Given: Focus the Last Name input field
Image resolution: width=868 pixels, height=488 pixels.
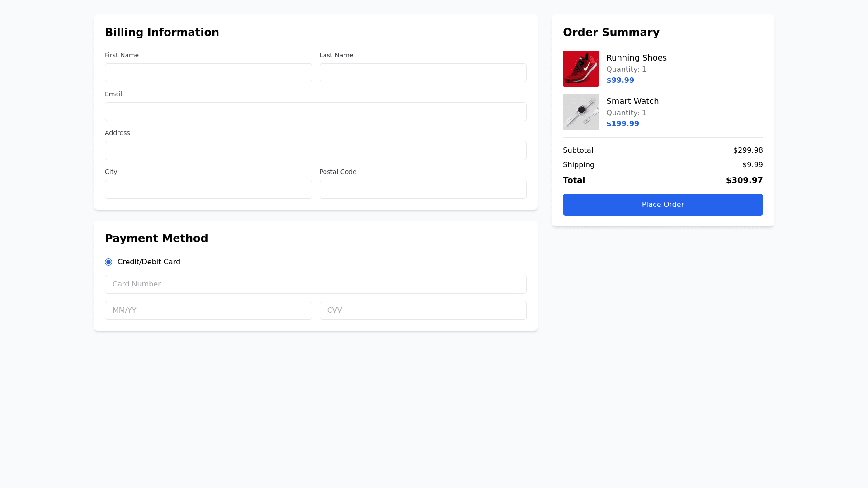Looking at the screenshot, I should point(423,73).
